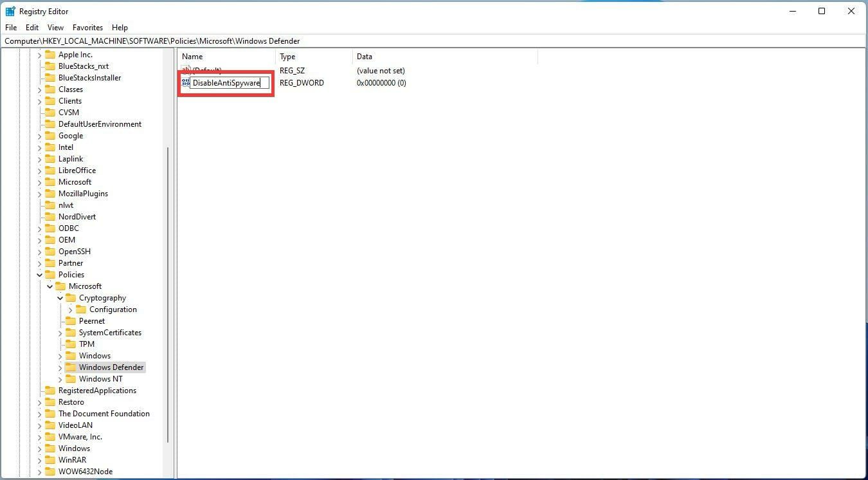Screen dimensions: 868x480
Task: Select the VMware, Inc. key
Action: tap(80, 437)
